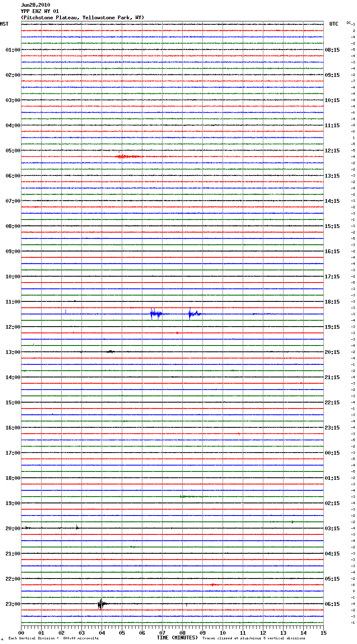This screenshot has height=644, width=357.
Task: Click the MST column header
Action: (4, 24)
